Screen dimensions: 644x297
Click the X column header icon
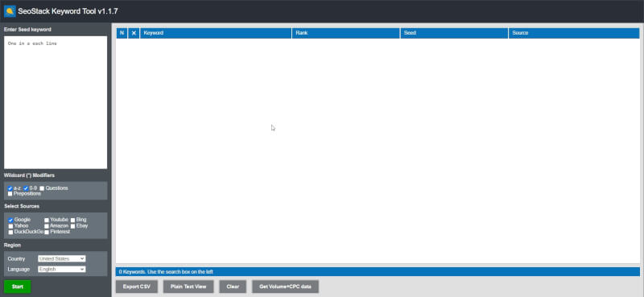point(134,33)
